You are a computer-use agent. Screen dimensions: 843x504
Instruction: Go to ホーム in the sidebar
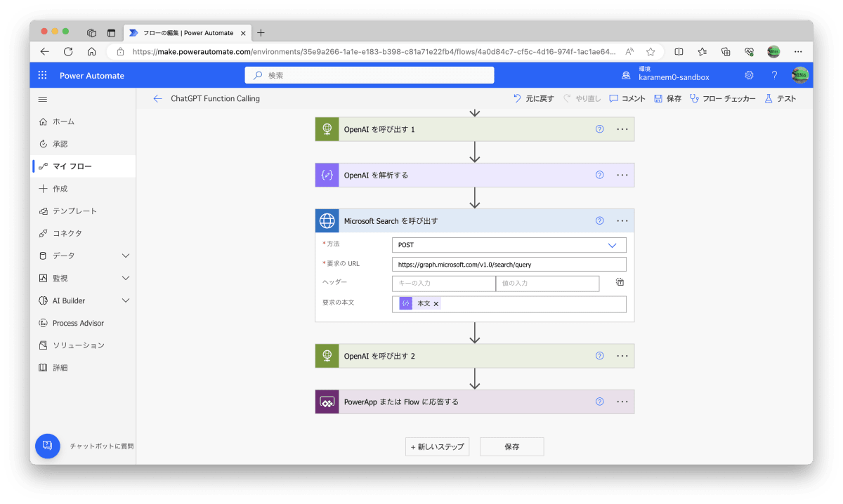[x=83, y=121]
